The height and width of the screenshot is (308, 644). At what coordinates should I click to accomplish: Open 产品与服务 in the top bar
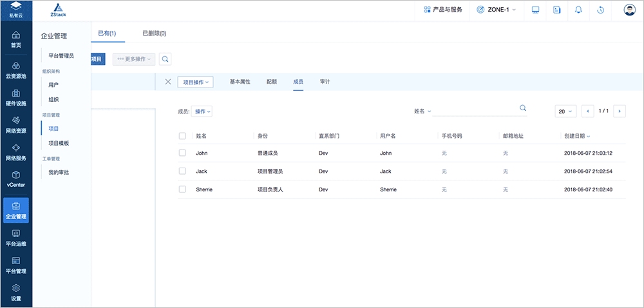(x=443, y=10)
